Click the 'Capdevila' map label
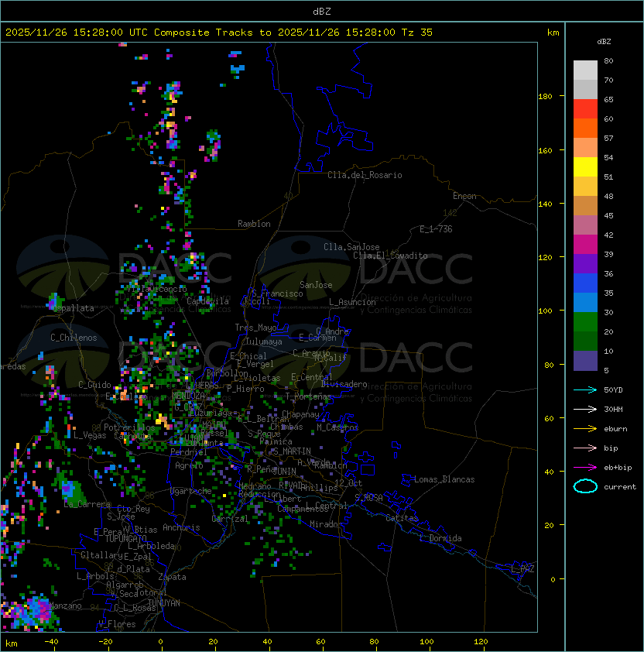Image resolution: width=644 pixels, height=652 pixels. point(207,301)
